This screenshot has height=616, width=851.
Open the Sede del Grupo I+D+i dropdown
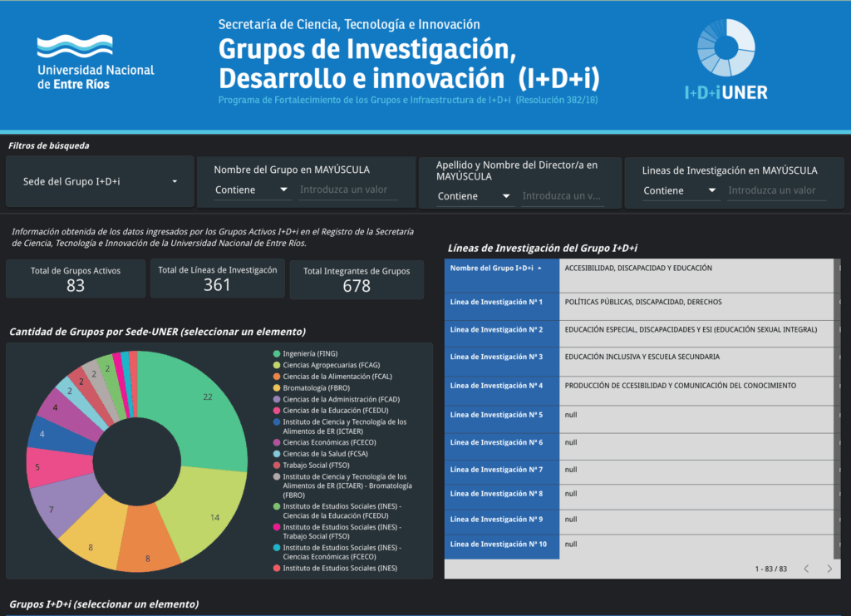click(100, 181)
